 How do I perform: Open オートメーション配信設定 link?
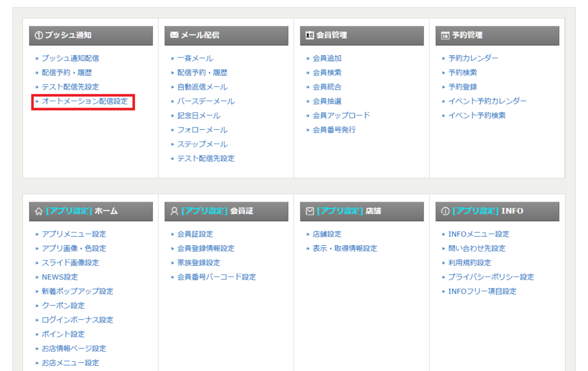click(84, 102)
